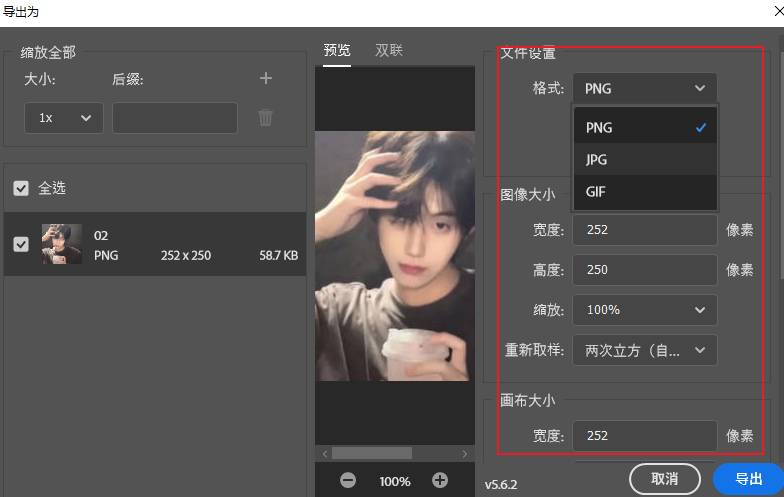Close the 导出为 dialog
This screenshot has height=497, width=784.
pos(778,11)
